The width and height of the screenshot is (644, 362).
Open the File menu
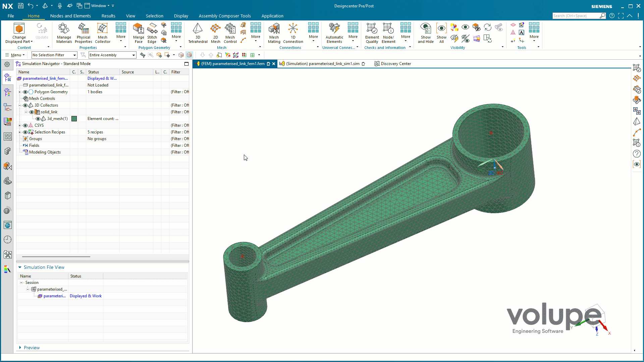pos(11,16)
